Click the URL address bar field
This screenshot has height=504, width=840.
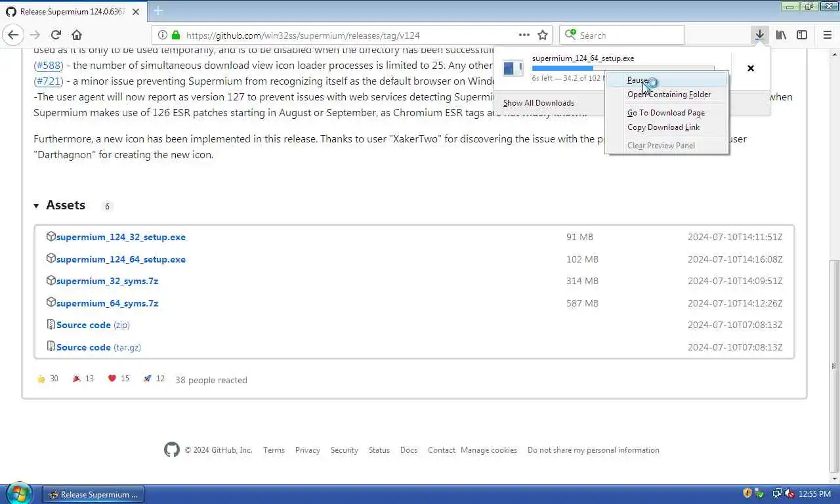351,35
